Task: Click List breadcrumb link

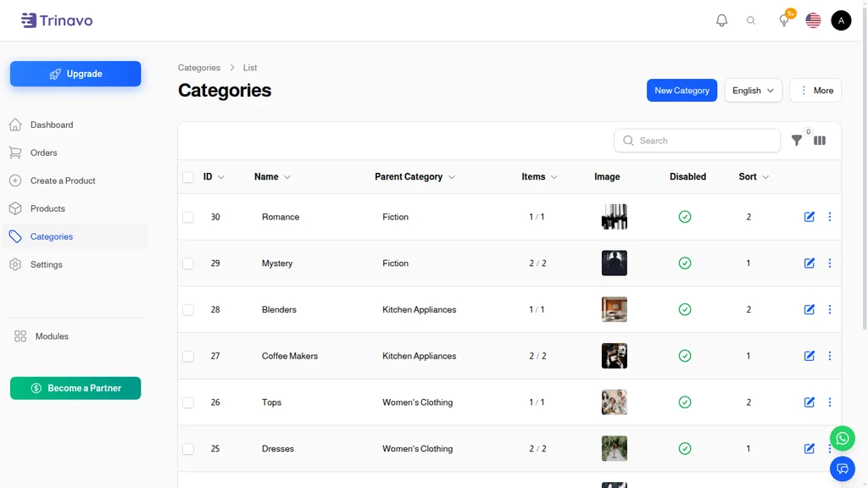Action: (x=250, y=68)
